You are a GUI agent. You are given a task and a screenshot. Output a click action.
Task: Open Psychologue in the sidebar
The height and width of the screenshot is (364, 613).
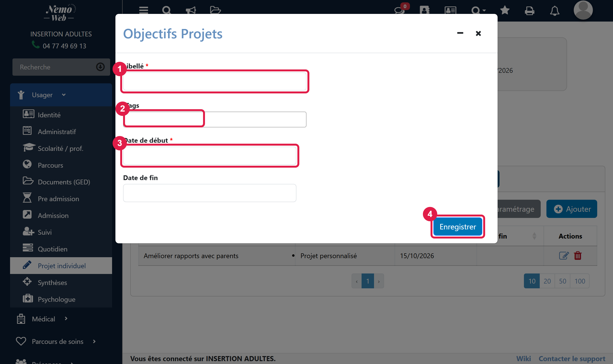(x=61, y=299)
